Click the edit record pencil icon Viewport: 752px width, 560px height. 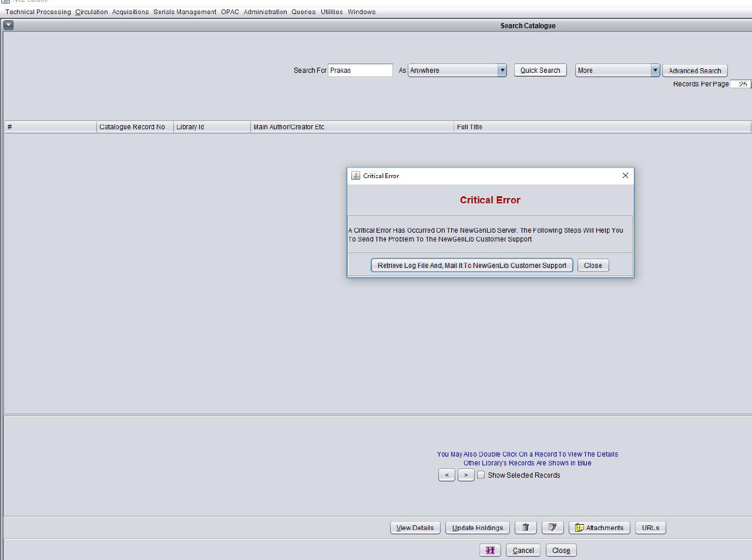552,528
